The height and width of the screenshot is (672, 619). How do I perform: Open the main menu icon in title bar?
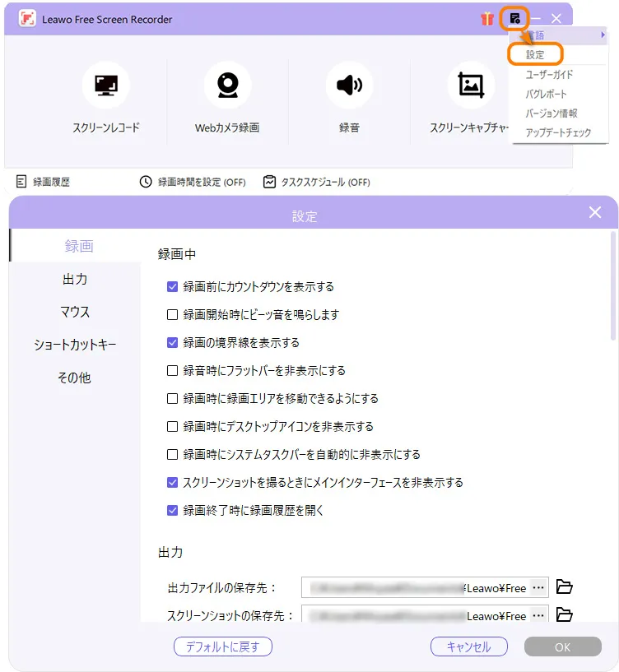[514, 18]
